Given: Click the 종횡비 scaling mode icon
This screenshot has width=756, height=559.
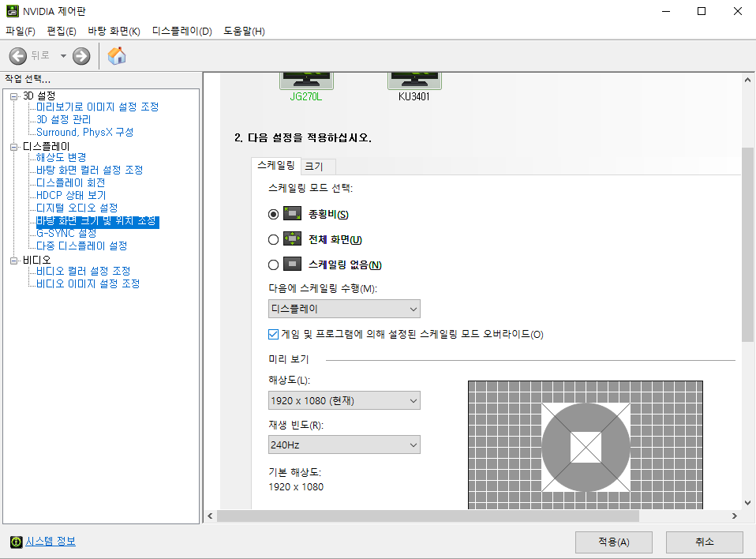Looking at the screenshot, I should pyautogui.click(x=292, y=213).
